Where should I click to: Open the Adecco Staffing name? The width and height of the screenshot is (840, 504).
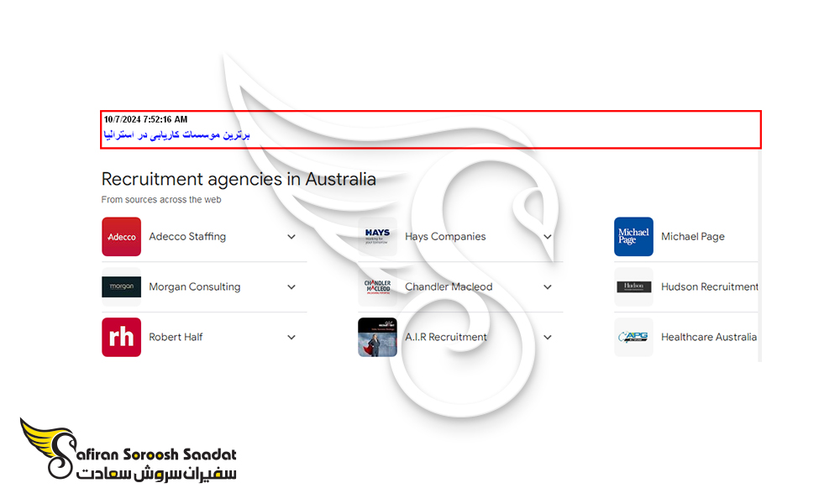pyautogui.click(x=187, y=237)
